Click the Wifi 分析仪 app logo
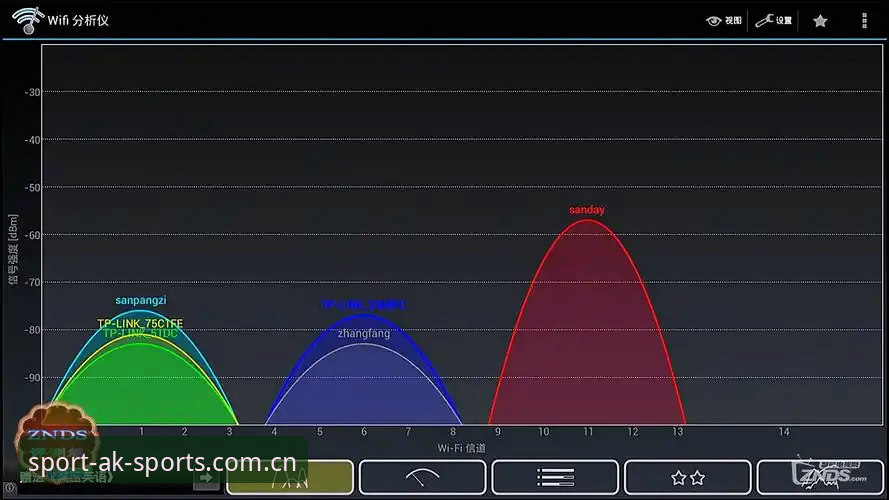Viewport: 889px width, 500px height. (28, 20)
